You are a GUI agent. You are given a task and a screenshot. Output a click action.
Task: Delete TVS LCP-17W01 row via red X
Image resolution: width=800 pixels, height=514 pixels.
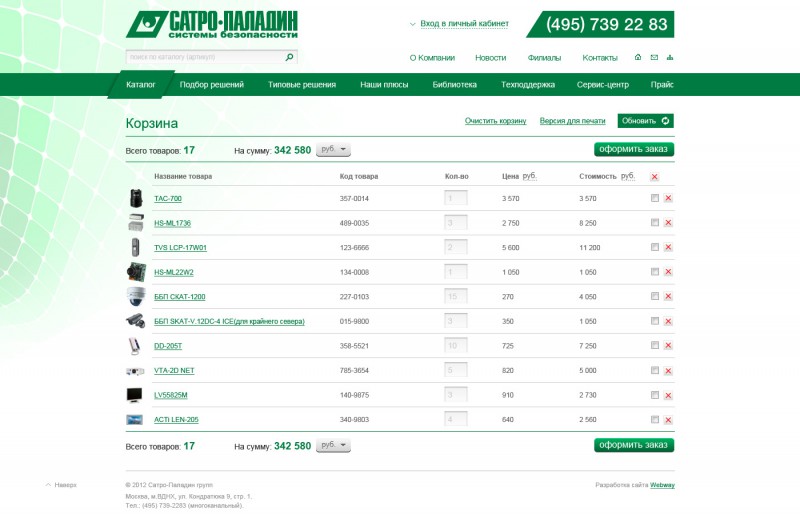(x=668, y=247)
